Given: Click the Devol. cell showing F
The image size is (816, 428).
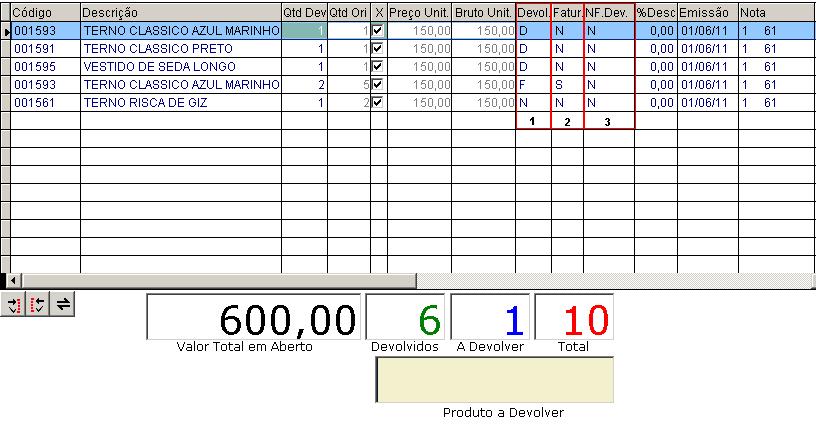Looking at the screenshot, I should point(533,84).
